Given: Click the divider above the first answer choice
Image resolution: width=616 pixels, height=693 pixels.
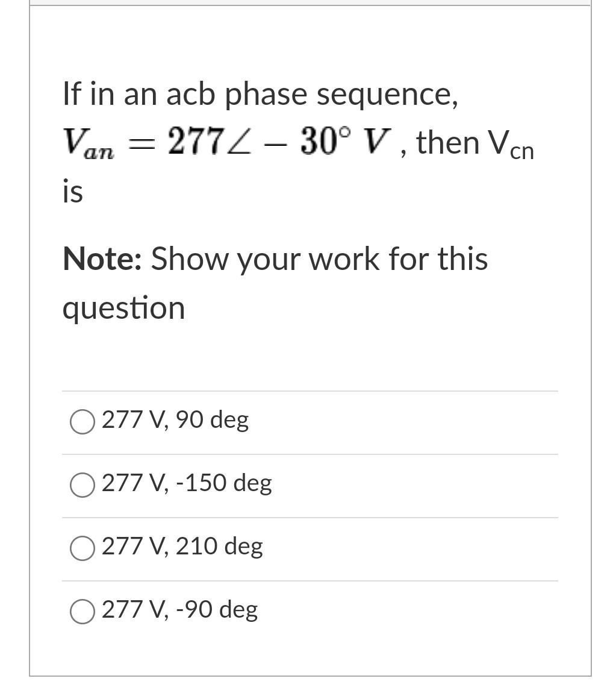Looking at the screenshot, I should coord(310,391).
